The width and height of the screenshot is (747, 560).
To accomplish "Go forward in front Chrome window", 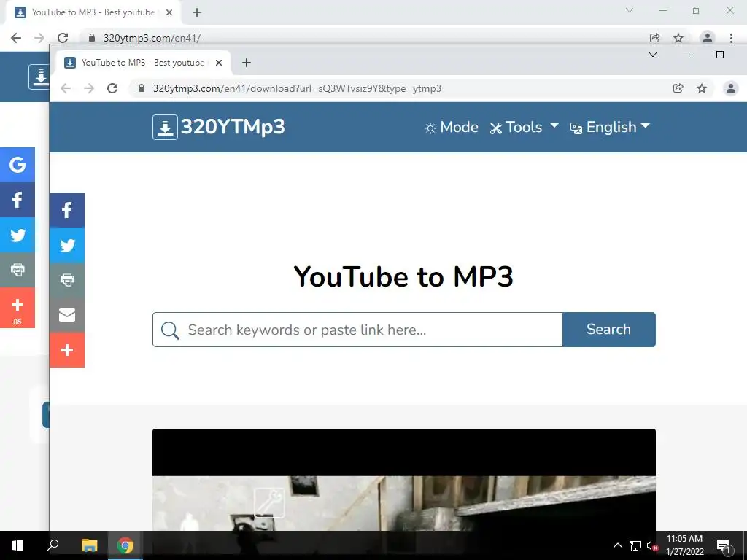I will [89, 88].
